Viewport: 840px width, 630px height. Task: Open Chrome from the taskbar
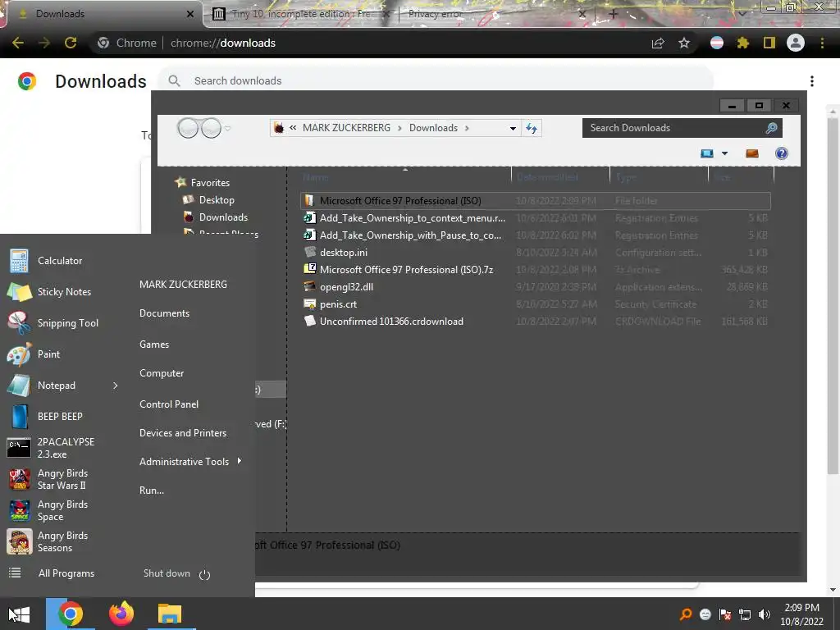pyautogui.click(x=71, y=614)
